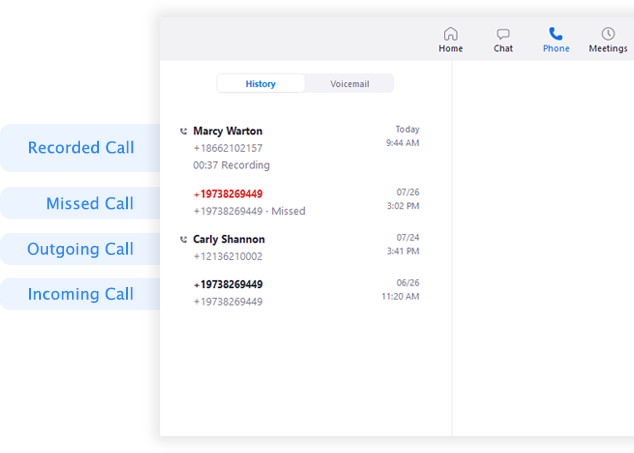Click the Outgoing Call label

80,249
